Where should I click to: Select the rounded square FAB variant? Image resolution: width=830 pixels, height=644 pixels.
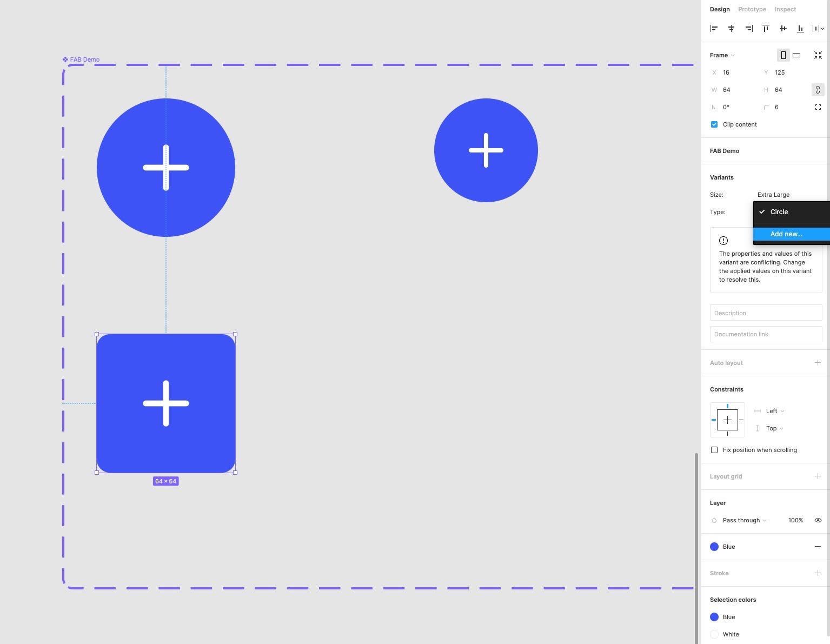click(x=166, y=403)
